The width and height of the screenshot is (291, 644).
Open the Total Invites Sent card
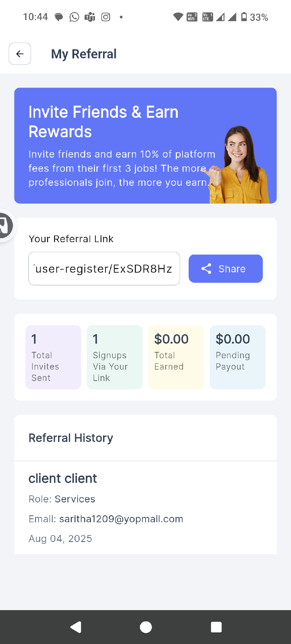pyautogui.click(x=53, y=357)
